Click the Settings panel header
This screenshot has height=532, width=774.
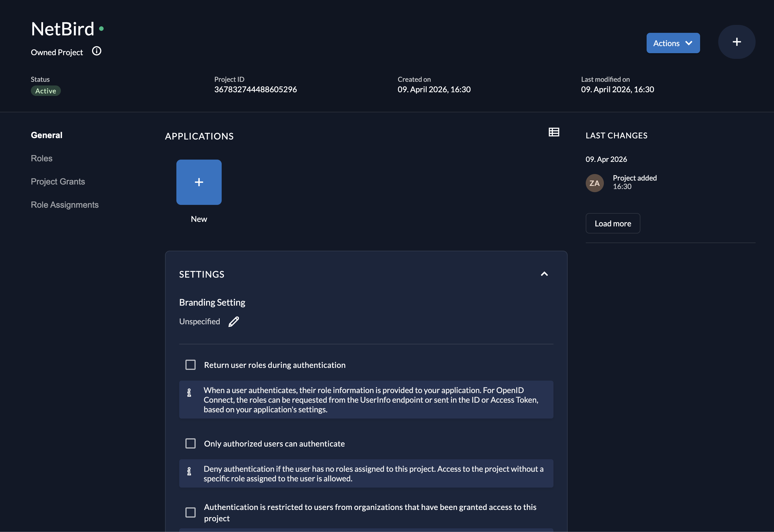(202, 274)
